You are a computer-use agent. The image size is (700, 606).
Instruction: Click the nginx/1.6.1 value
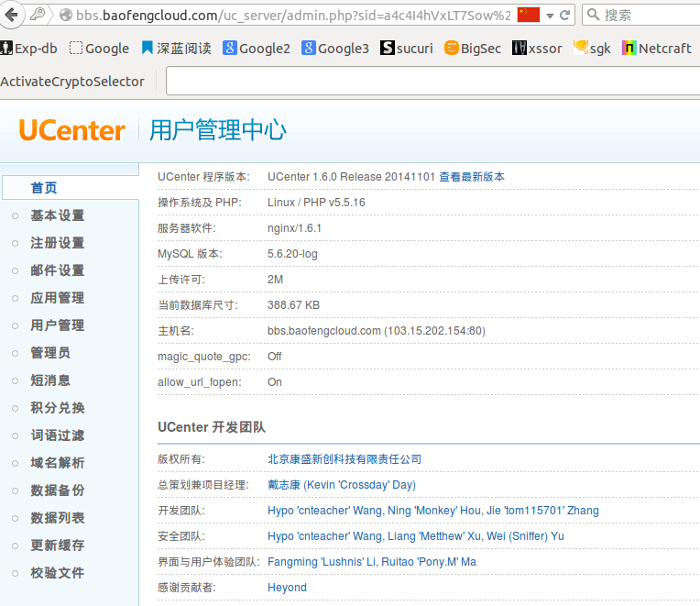pyautogui.click(x=294, y=228)
